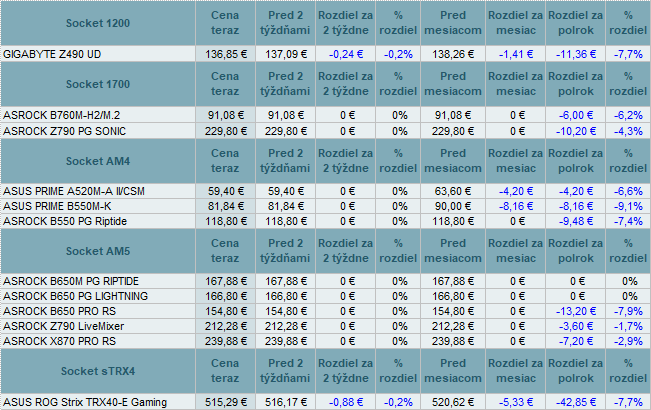Select the -0,24 € difference cell

(345, 54)
